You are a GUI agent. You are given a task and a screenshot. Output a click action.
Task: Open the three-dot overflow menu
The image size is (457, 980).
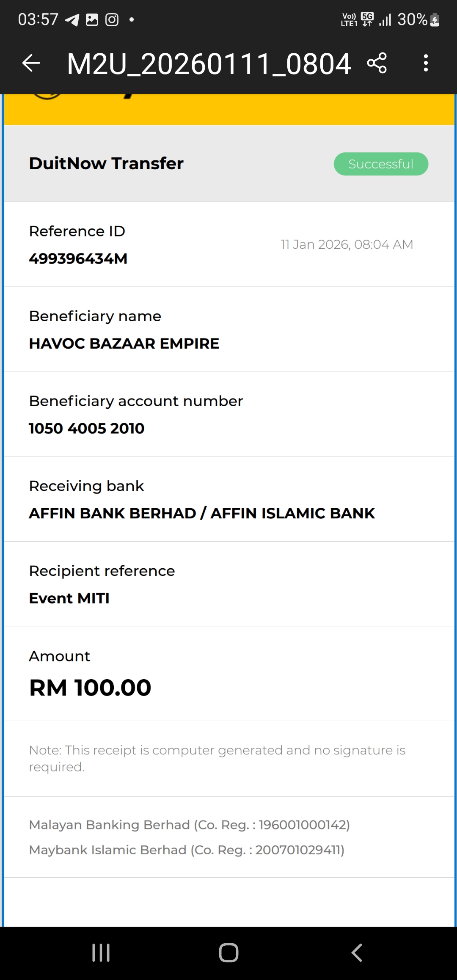pos(426,63)
